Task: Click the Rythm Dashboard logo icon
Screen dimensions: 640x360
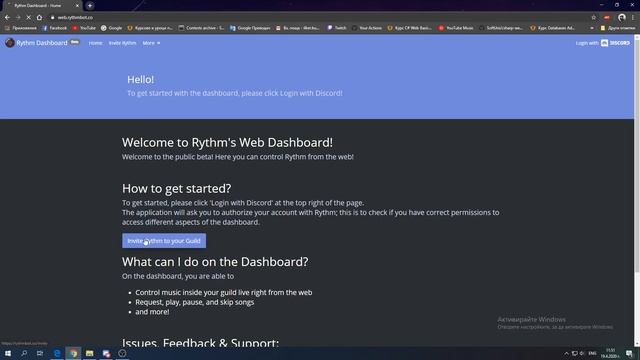Action: [10, 43]
